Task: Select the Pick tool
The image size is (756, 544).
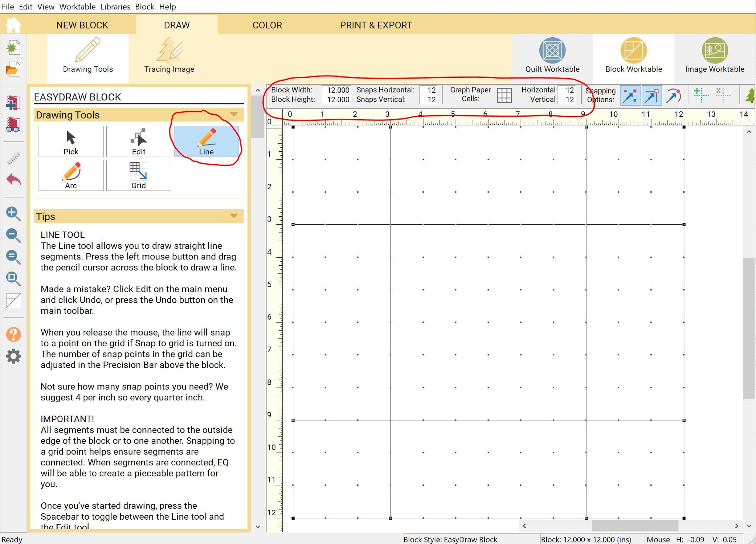Action: [71, 142]
